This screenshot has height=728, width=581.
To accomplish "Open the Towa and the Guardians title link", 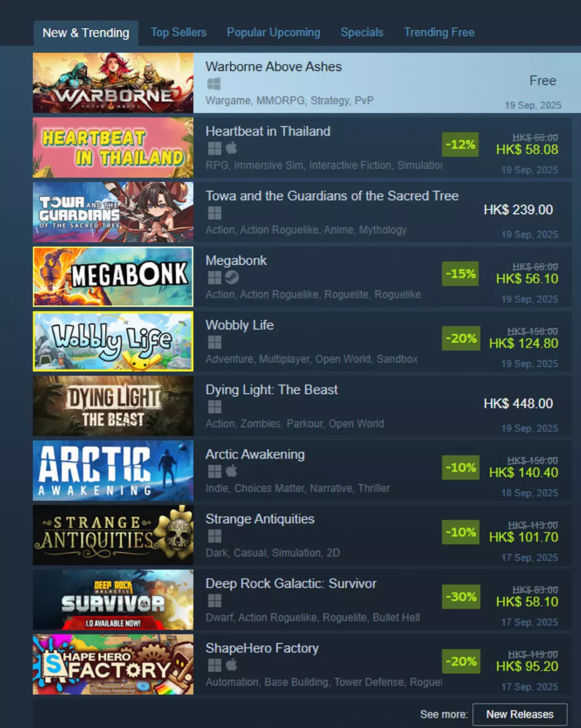I will click(x=332, y=196).
